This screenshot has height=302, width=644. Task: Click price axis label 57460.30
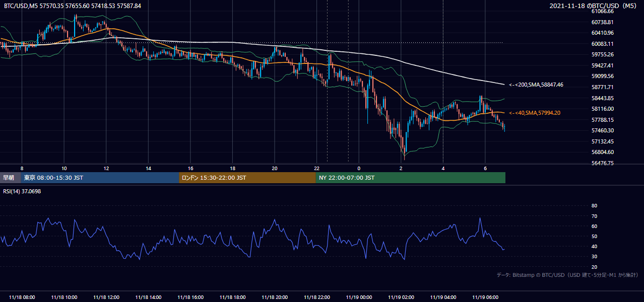pyautogui.click(x=602, y=130)
